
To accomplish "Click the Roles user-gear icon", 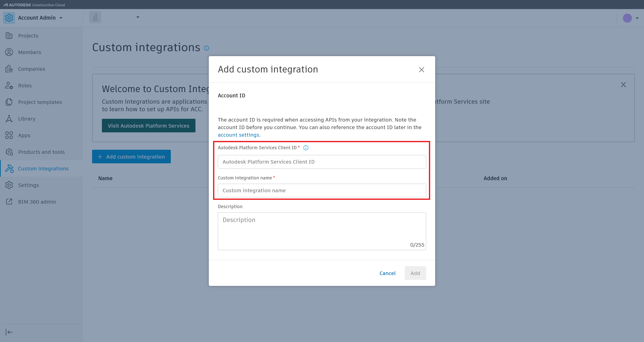I will (9, 86).
